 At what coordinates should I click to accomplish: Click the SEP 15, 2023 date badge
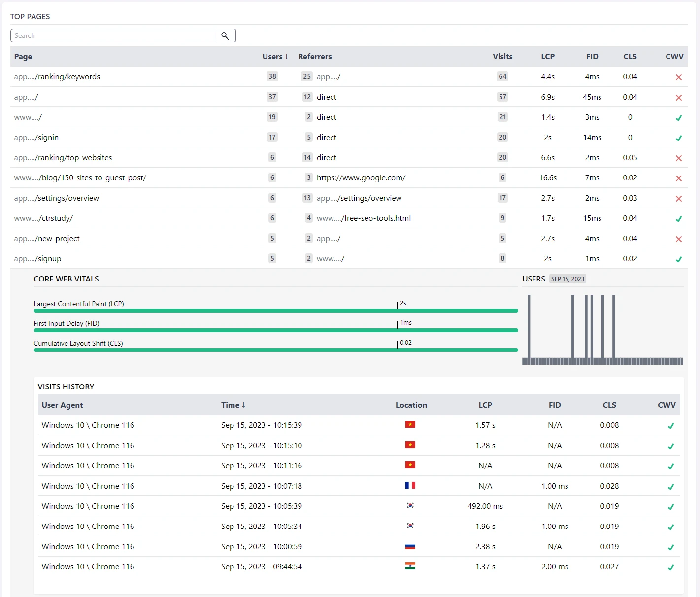pos(567,279)
